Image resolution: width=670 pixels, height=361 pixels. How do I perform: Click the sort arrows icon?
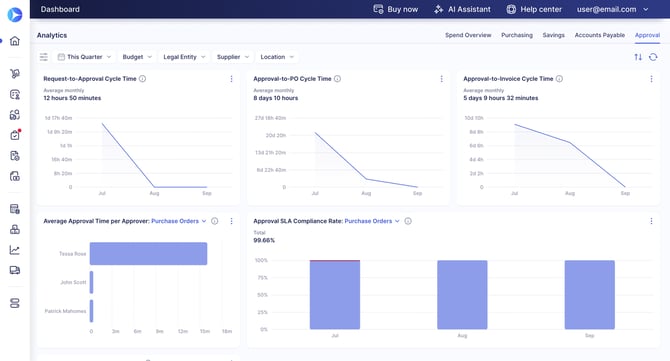[x=638, y=57]
